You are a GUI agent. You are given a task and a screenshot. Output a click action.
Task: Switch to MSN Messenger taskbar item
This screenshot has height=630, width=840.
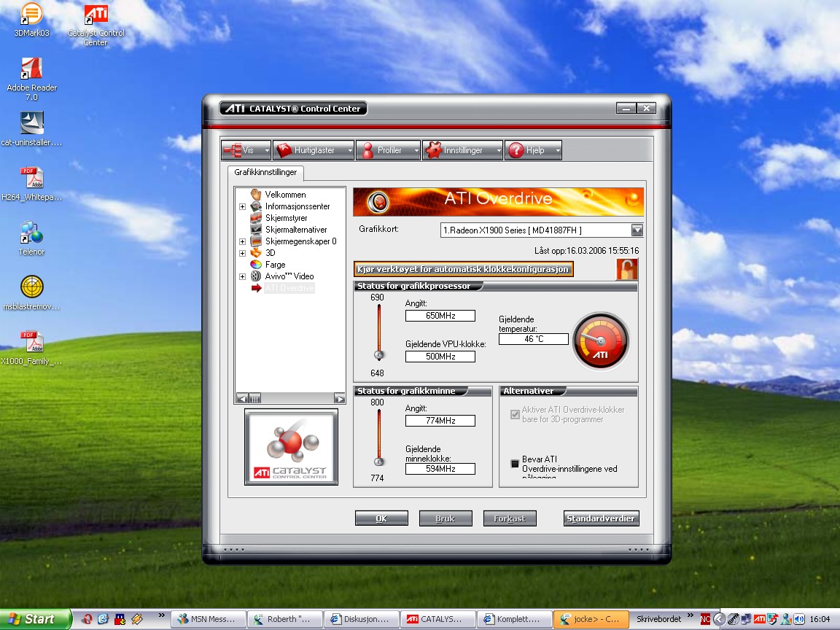tap(209, 619)
